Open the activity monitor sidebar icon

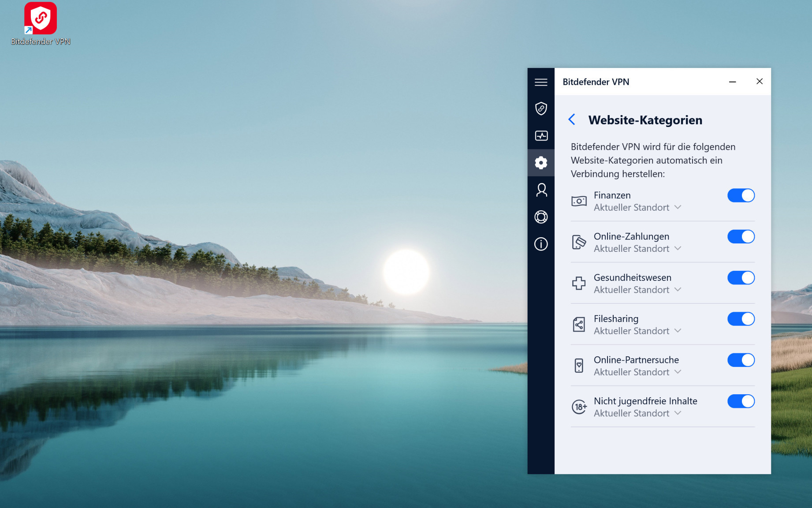541,136
